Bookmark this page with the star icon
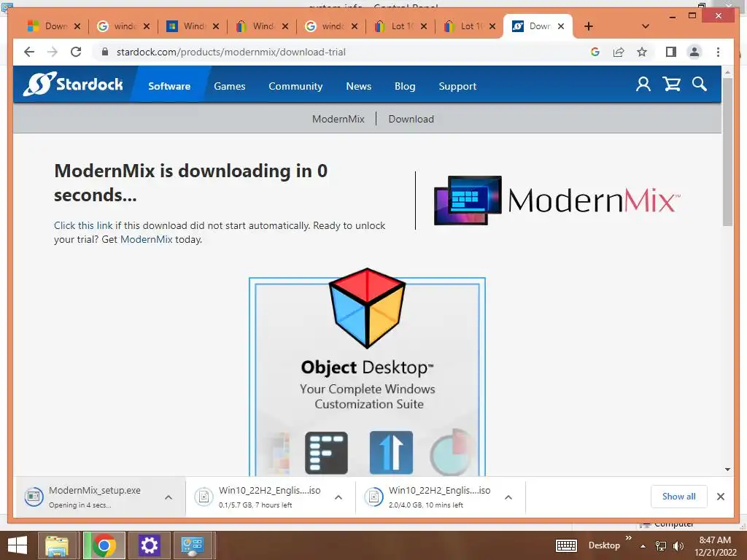Screen dimensions: 747x560 (x=642, y=52)
